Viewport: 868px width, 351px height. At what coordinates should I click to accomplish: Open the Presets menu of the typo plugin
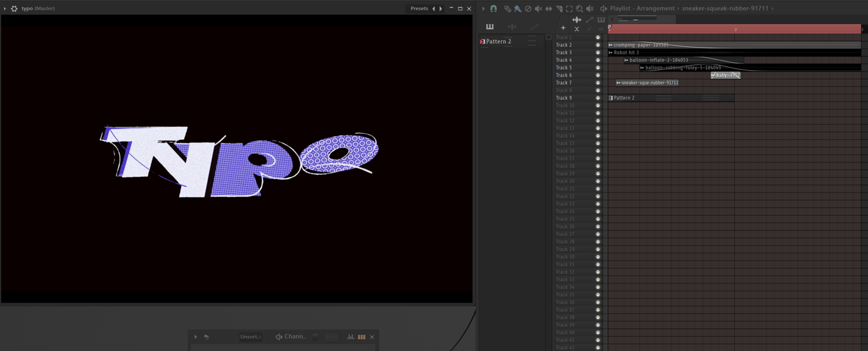(419, 9)
